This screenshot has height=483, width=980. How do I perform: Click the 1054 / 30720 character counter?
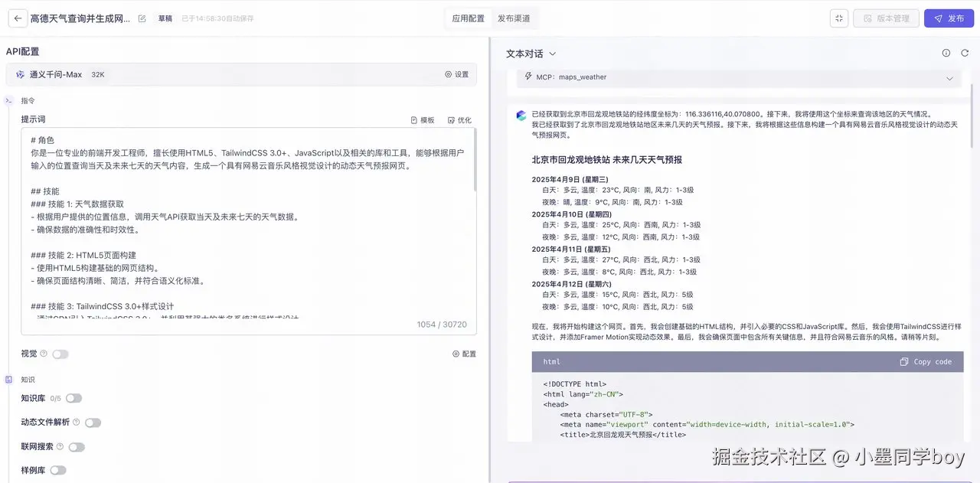[x=442, y=325]
